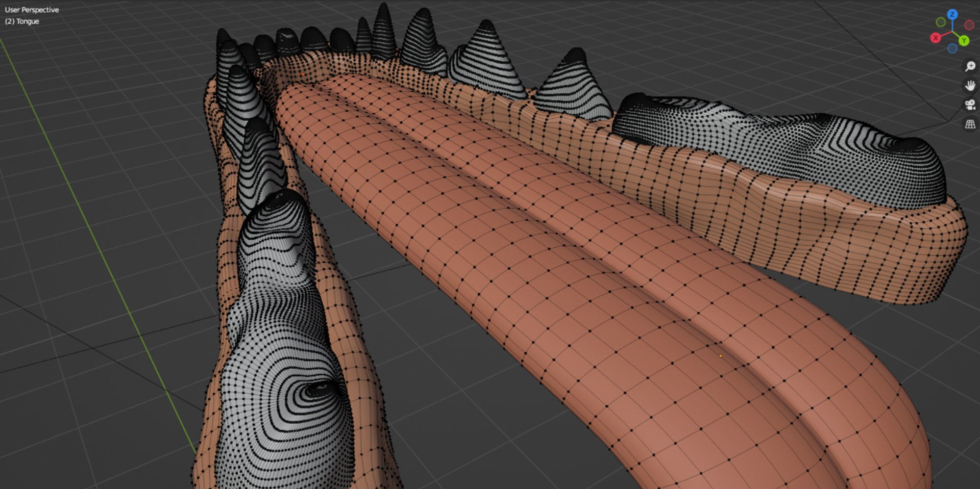Screen dimensions: 980x489
Task: Click the "(2) Tongue" object label
Action: click(22, 21)
